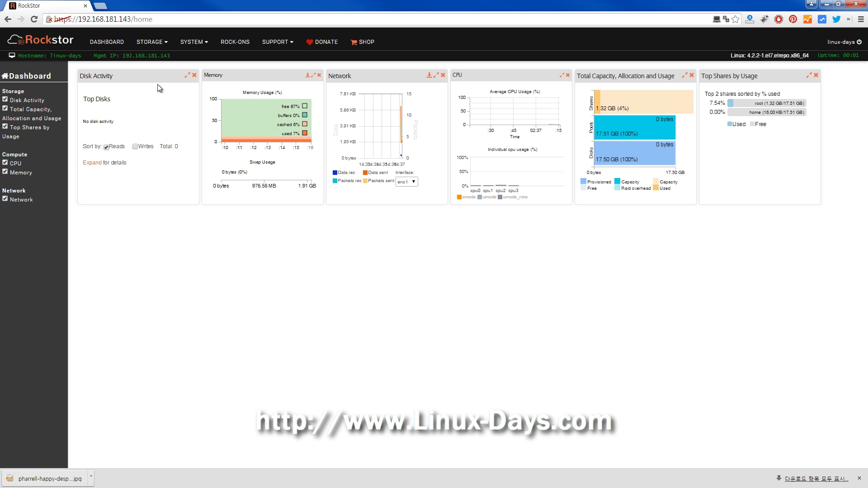Image resolution: width=868 pixels, height=488 pixels.
Task: Open Chrome hamburger menu
Action: (x=861, y=19)
